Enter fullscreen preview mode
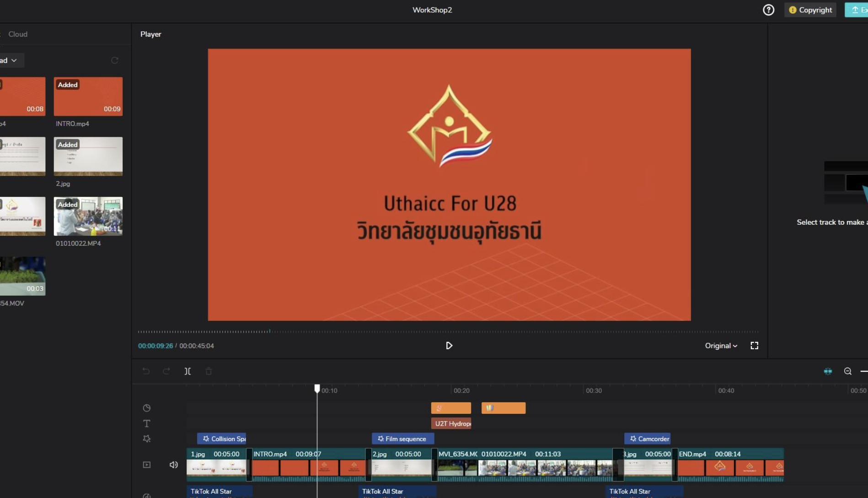 tap(755, 346)
